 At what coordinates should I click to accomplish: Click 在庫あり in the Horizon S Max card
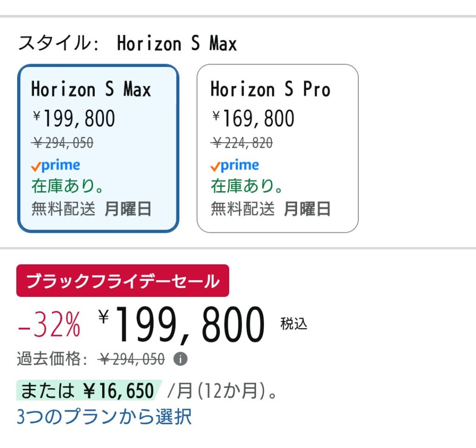click(67, 186)
